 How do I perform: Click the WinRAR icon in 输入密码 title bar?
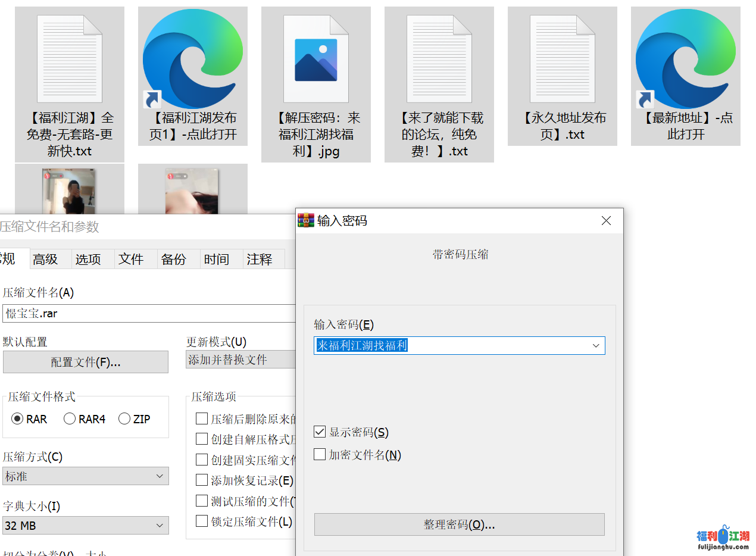[x=306, y=221]
